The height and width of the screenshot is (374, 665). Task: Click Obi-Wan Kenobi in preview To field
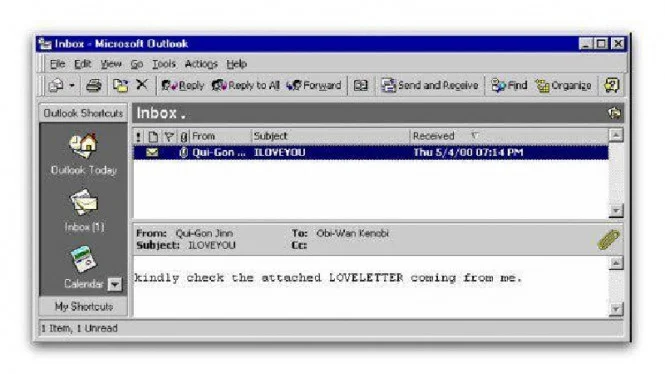coord(352,234)
